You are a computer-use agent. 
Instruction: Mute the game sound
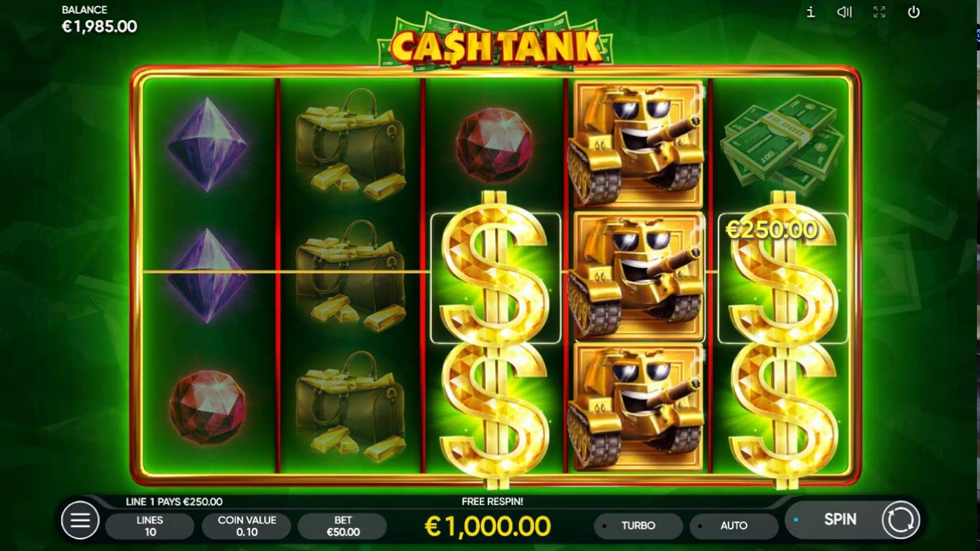[844, 12]
